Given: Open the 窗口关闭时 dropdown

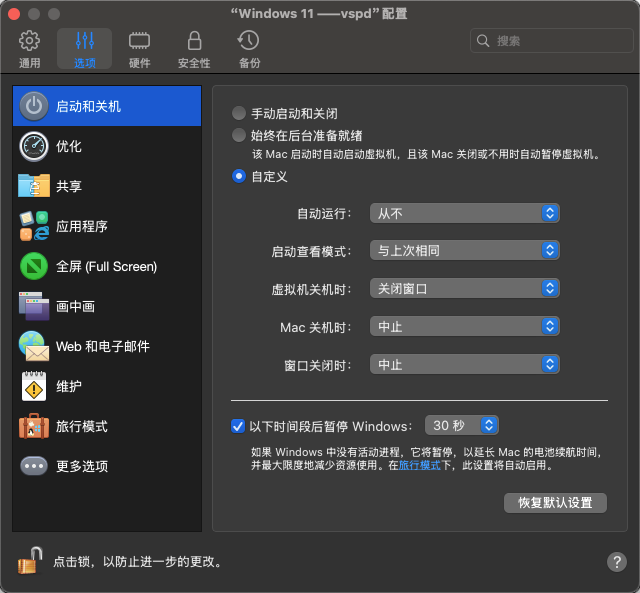Looking at the screenshot, I should (x=464, y=364).
